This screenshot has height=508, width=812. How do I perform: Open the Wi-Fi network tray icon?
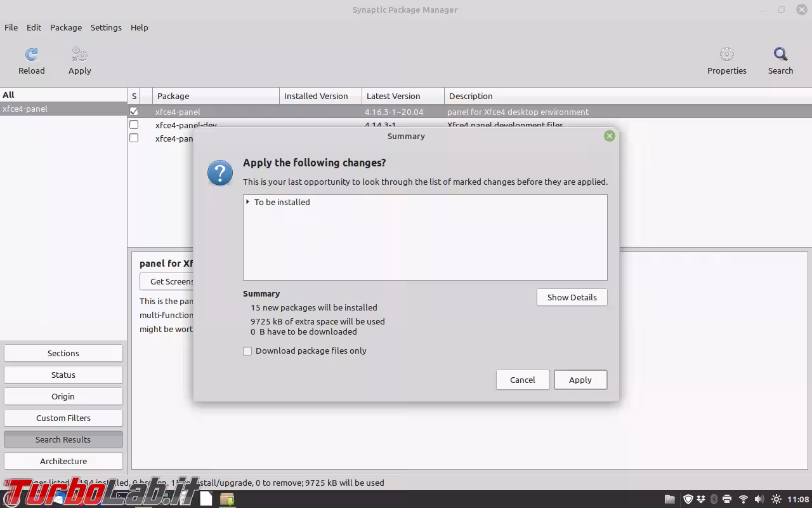tap(743, 499)
